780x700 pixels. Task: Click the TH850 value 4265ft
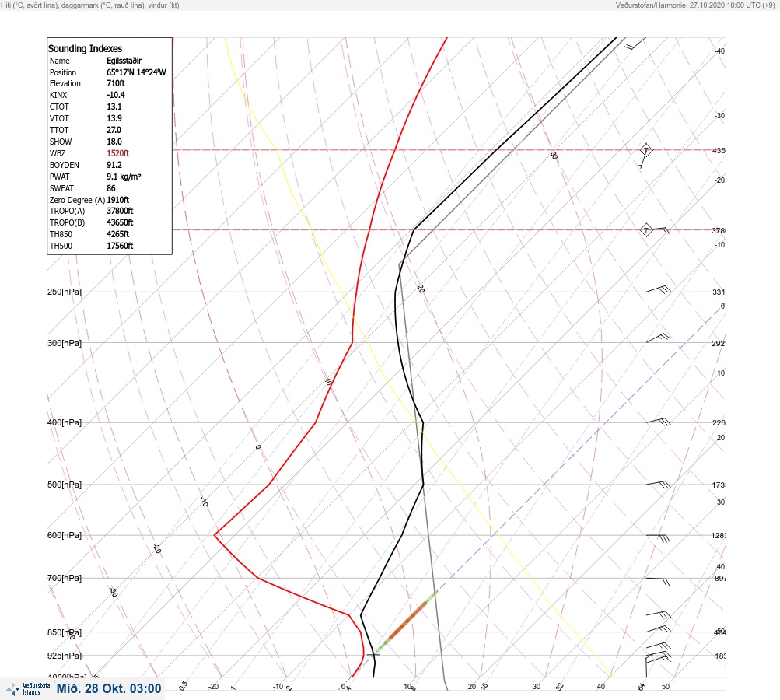click(118, 234)
